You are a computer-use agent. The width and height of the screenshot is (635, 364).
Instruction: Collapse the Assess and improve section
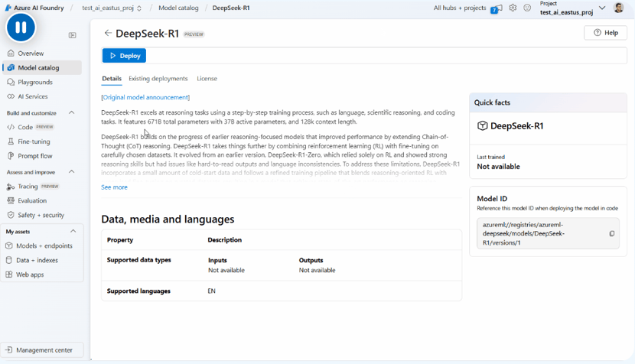coord(72,172)
